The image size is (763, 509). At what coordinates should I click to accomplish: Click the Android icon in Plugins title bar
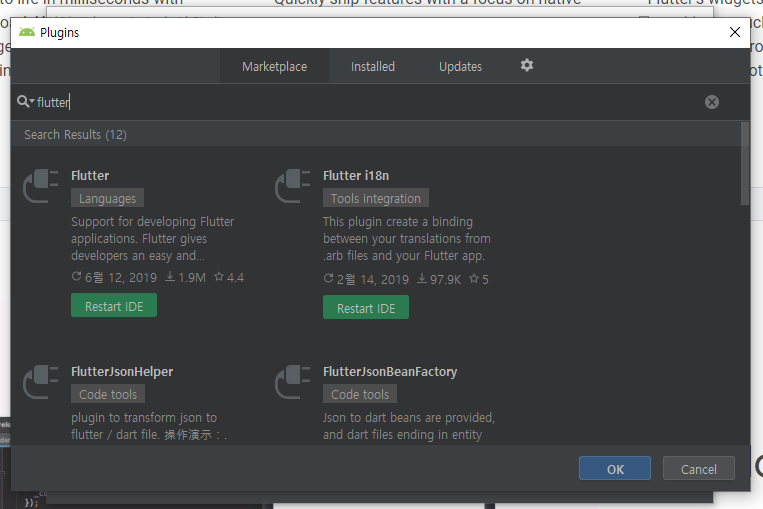tap(27, 32)
